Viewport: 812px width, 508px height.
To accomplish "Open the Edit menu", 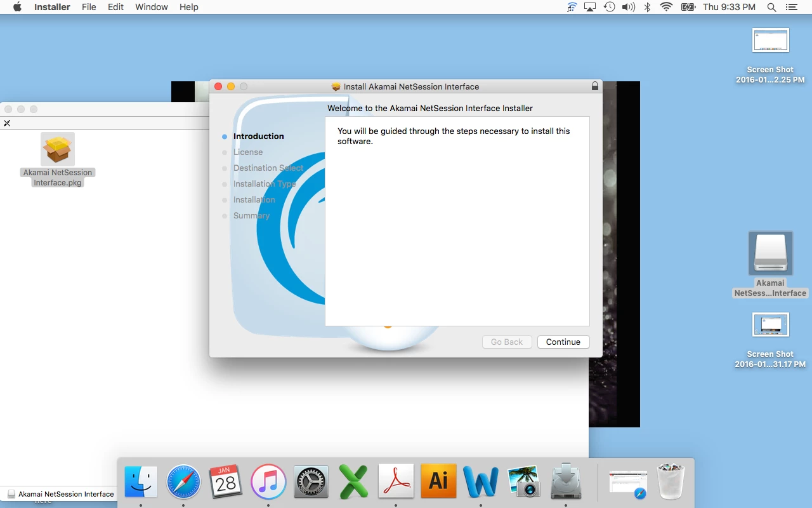I will tap(115, 7).
